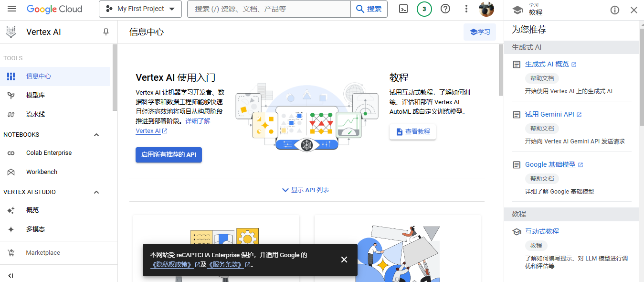Collapse the NOTEBOOKS section
Viewport: 644px width, 282px height.
(x=96, y=135)
